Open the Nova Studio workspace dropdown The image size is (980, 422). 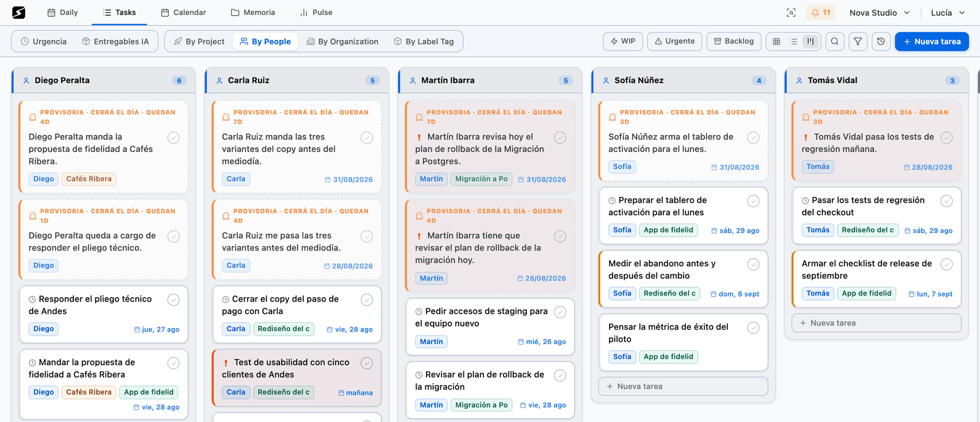[x=880, y=12]
